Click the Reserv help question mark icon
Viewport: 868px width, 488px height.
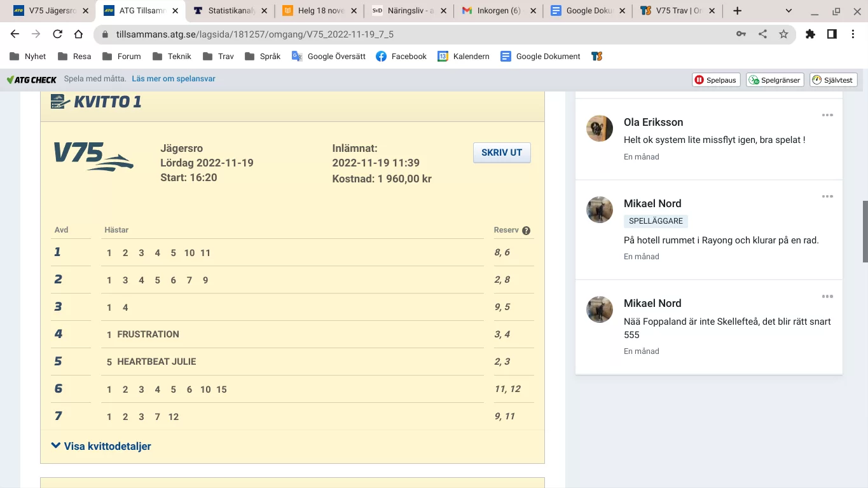526,231
